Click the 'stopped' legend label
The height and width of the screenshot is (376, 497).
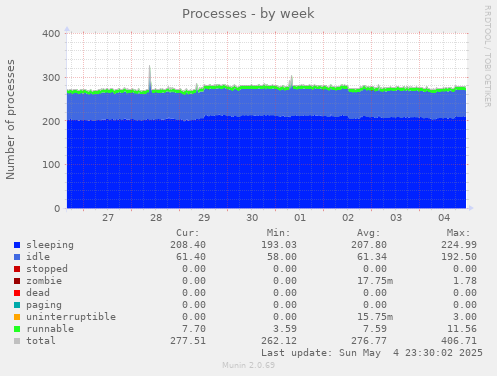coord(47,269)
